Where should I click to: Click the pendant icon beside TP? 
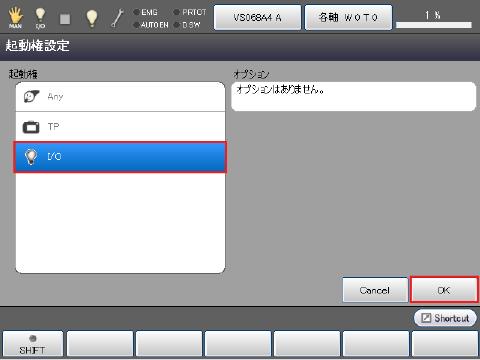pos(31,127)
